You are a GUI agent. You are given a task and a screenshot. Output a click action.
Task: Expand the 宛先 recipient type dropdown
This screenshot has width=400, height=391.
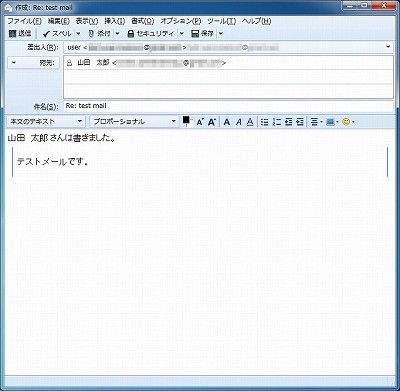point(33,63)
